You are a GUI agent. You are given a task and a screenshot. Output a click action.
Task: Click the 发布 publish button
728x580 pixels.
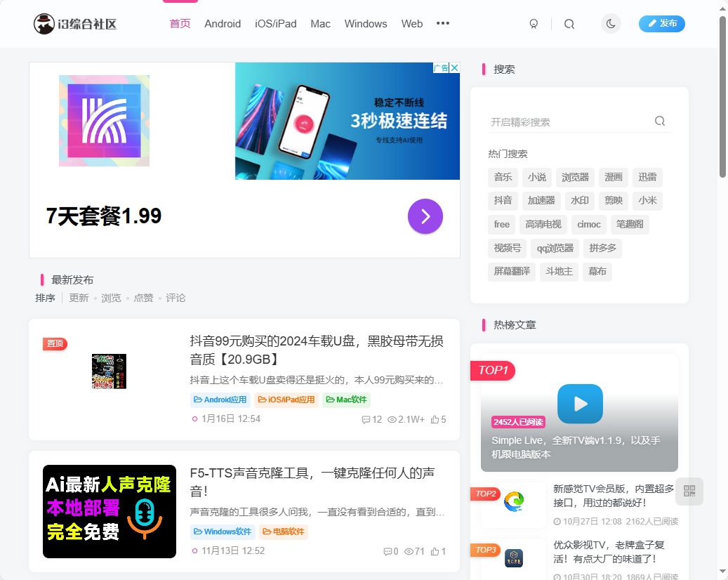pos(661,23)
